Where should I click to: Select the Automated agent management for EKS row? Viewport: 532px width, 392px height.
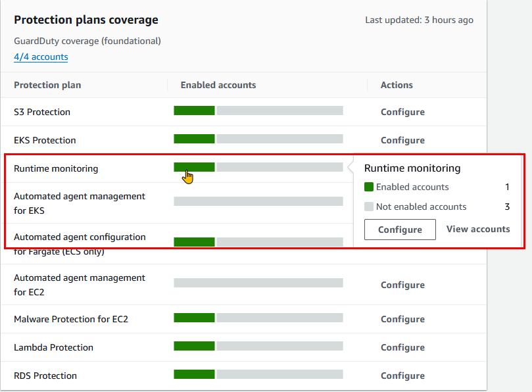point(80,203)
